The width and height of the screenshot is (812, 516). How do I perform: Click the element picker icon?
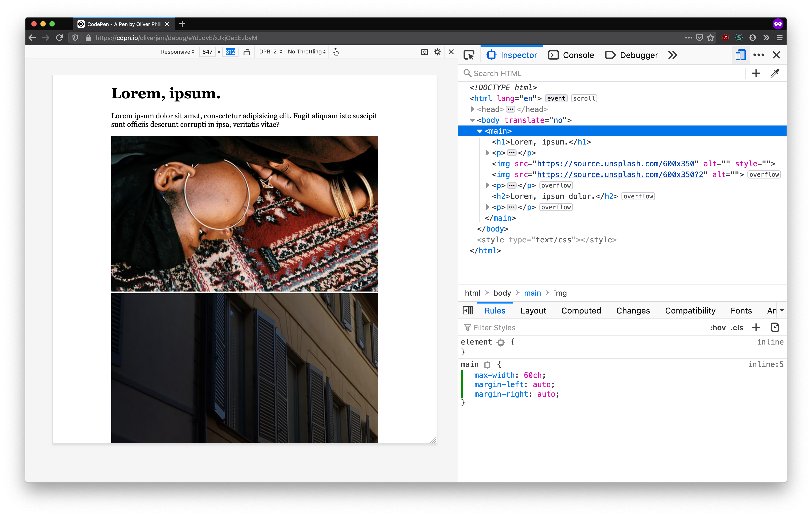[x=469, y=55]
